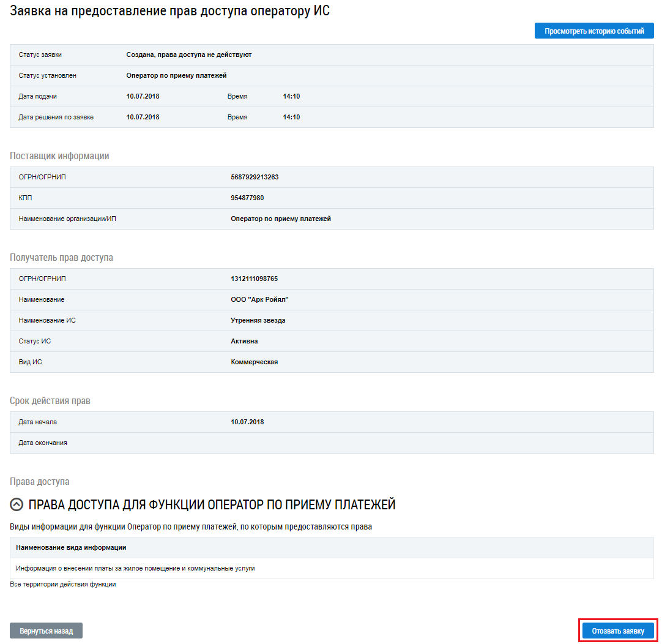Image resolution: width=662 pixels, height=644 pixels.
Task: Click the IS name 'Утренняя звезда'
Action: coord(258,320)
